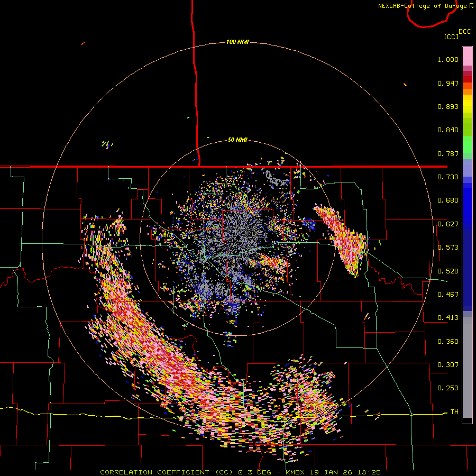
Task: Click the 0.947 legend value
Action: 448,83
